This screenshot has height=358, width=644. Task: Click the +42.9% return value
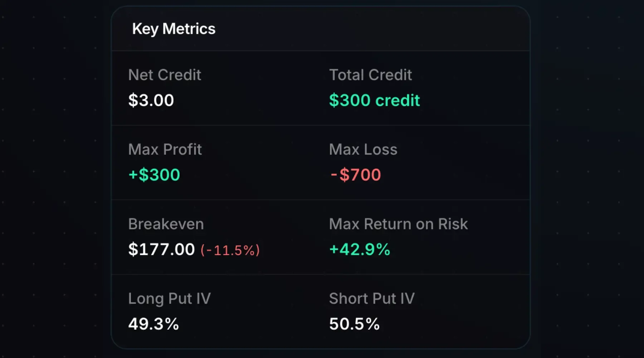tap(359, 249)
